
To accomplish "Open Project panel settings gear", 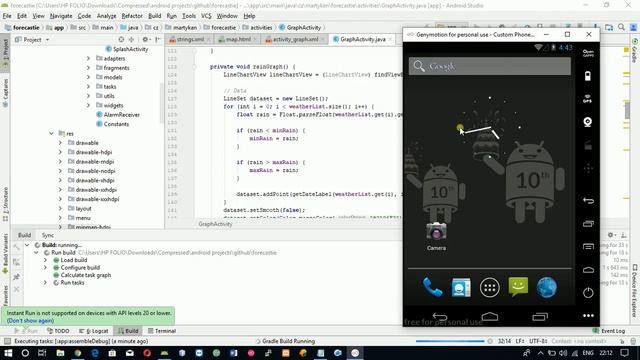I will 146,40.
